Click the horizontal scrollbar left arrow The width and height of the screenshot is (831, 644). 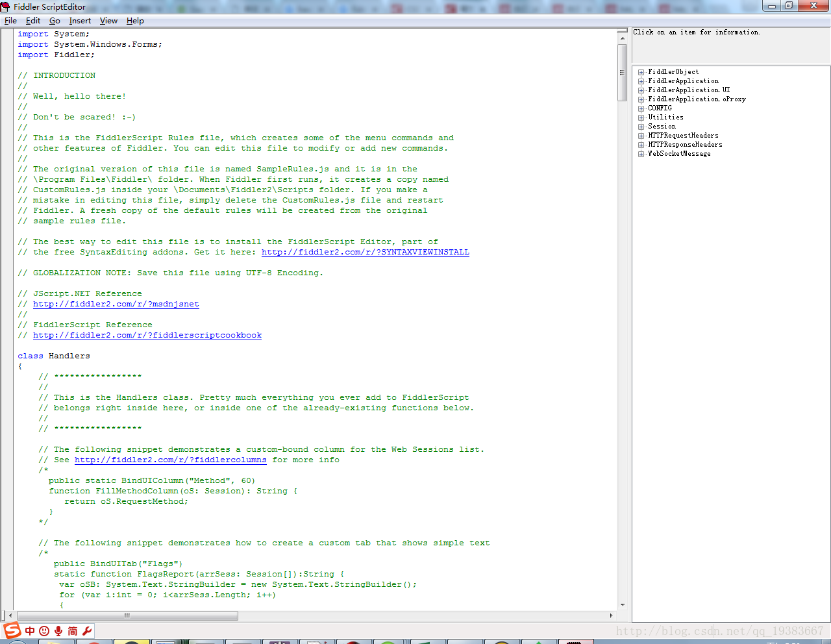pyautogui.click(x=10, y=615)
